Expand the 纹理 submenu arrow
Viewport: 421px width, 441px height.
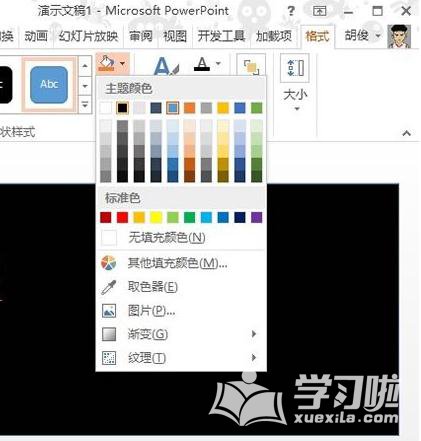254,358
